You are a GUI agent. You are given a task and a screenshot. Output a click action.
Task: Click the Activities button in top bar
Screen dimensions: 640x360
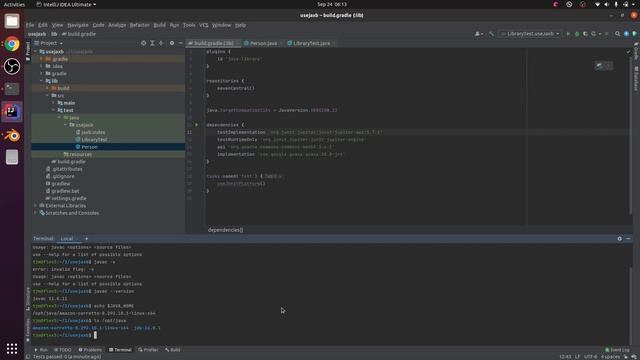pyautogui.click(x=14, y=4)
